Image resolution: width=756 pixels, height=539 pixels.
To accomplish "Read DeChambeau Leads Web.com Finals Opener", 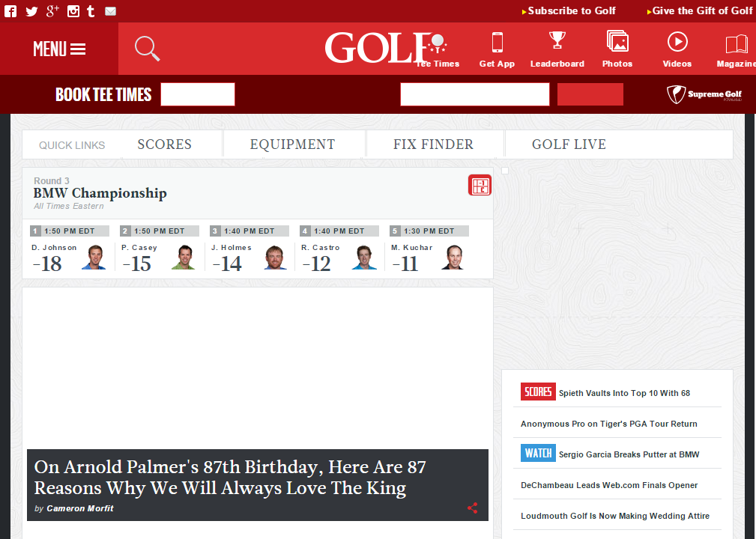I will 609,485.
